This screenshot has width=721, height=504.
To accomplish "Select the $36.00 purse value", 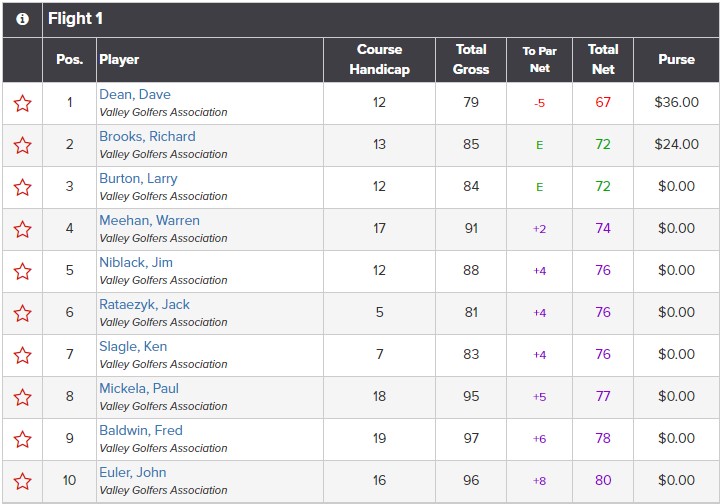I will click(676, 102).
